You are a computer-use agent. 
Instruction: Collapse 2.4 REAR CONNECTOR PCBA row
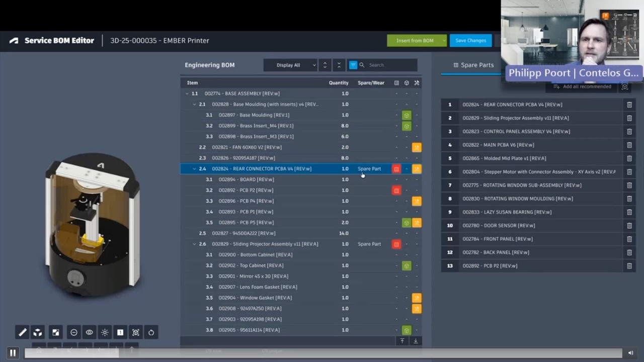[x=195, y=169]
